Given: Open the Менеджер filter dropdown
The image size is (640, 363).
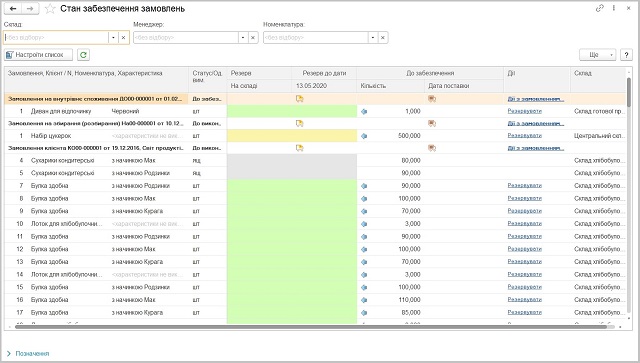Looking at the screenshot, I should (243, 38).
